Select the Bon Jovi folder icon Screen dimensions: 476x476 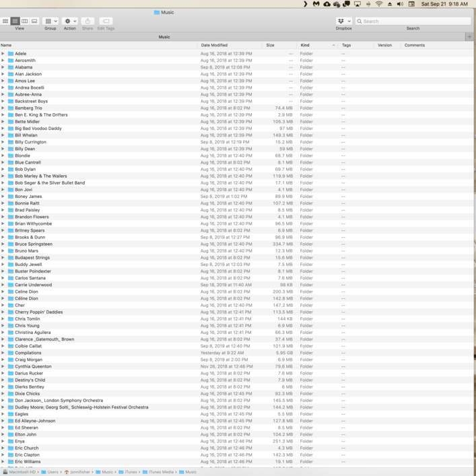pyautogui.click(x=11, y=189)
